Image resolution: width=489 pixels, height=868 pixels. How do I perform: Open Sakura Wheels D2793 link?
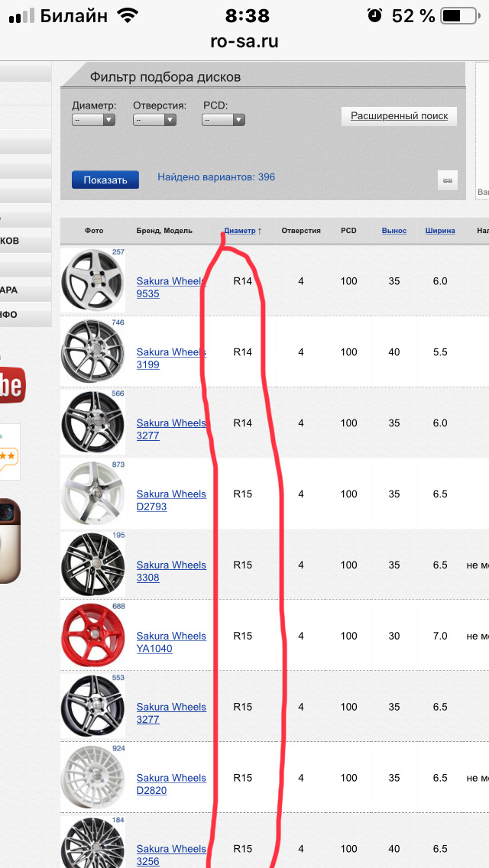[x=171, y=500]
